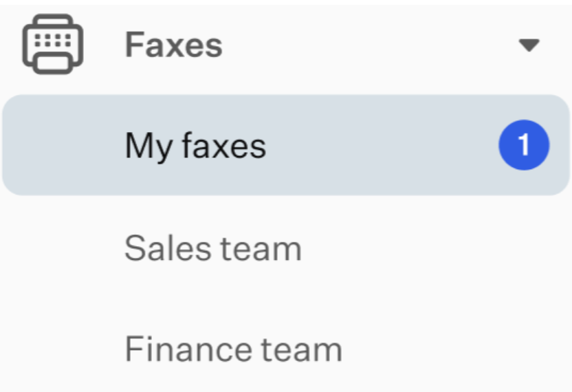This screenshot has width=572, height=392.
Task: Toggle the triangle next to Faxes
Action: tap(529, 45)
